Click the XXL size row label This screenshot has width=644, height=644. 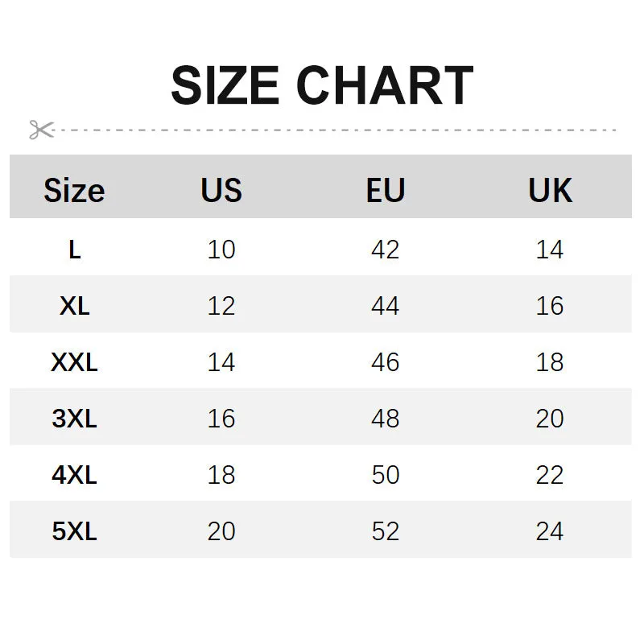pos(74,362)
